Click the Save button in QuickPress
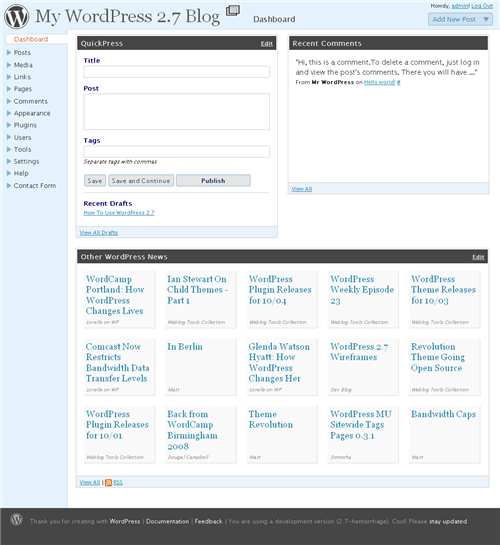This screenshot has width=500, height=545. point(95,181)
